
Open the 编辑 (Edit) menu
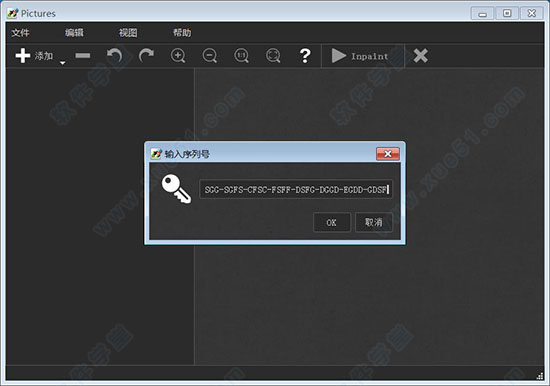(x=74, y=33)
